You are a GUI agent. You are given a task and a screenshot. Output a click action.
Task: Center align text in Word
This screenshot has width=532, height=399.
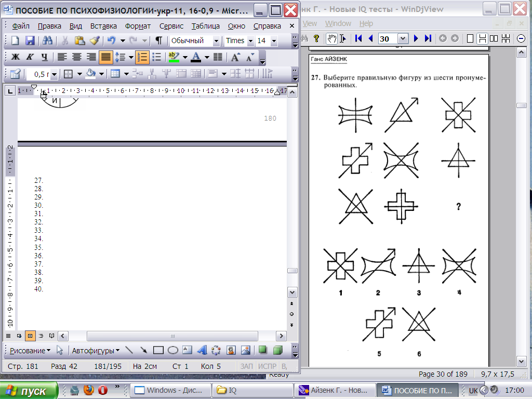pyautogui.click(x=76, y=57)
